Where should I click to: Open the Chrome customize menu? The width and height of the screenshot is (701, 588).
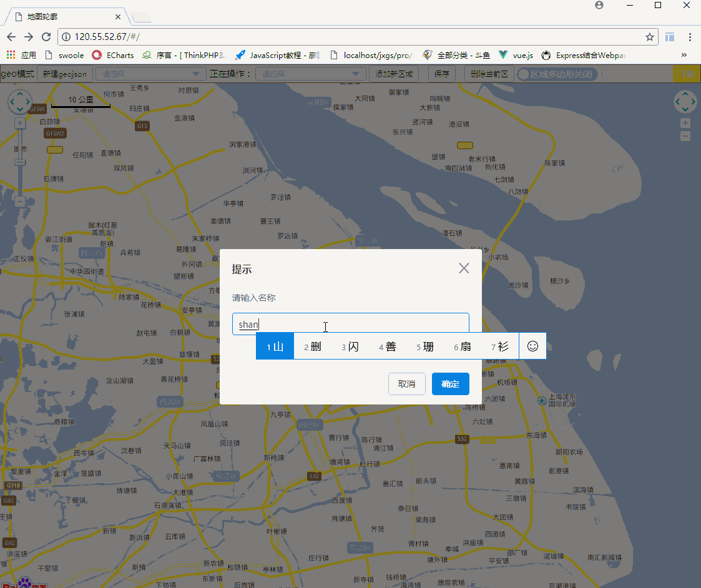(x=690, y=37)
